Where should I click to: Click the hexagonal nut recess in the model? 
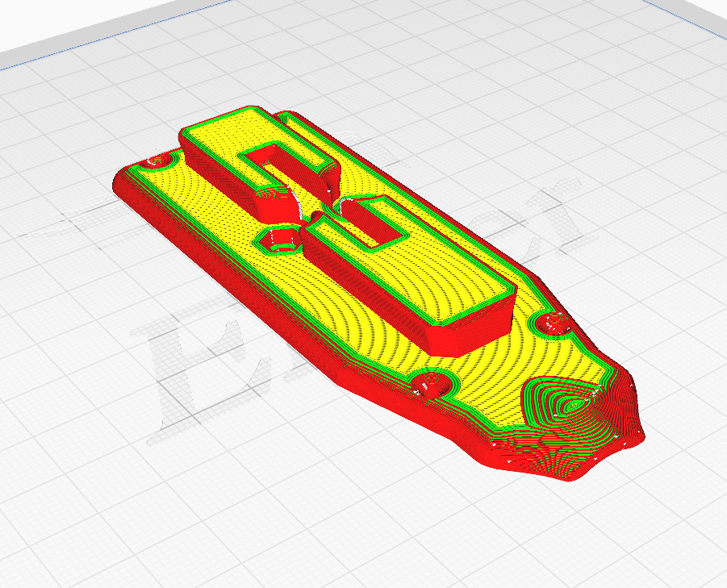278,240
